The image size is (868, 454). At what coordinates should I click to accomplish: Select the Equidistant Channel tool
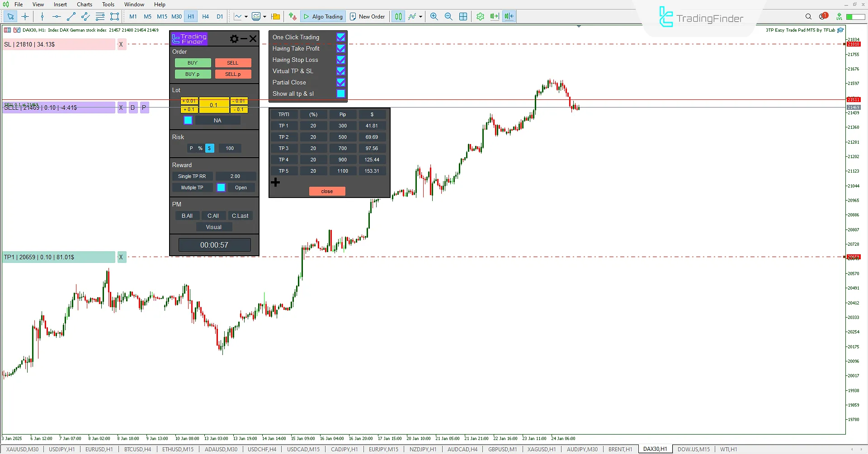click(85, 16)
